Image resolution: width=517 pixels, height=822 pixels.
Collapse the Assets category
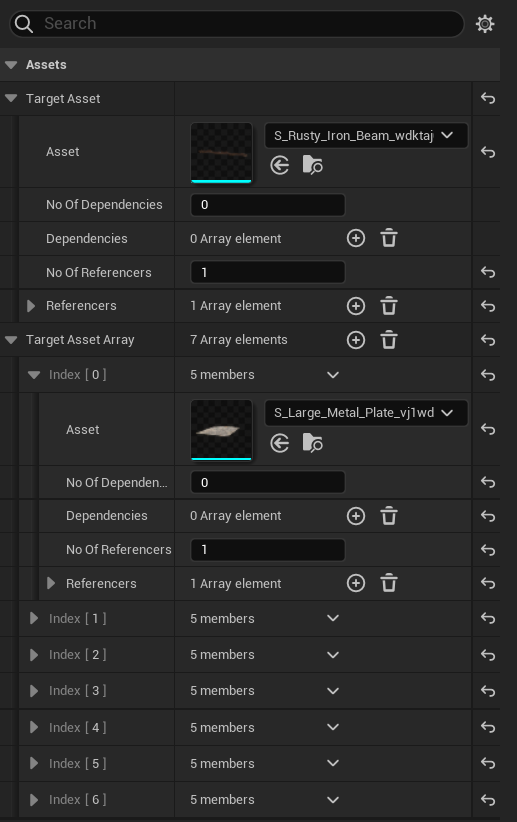11,64
